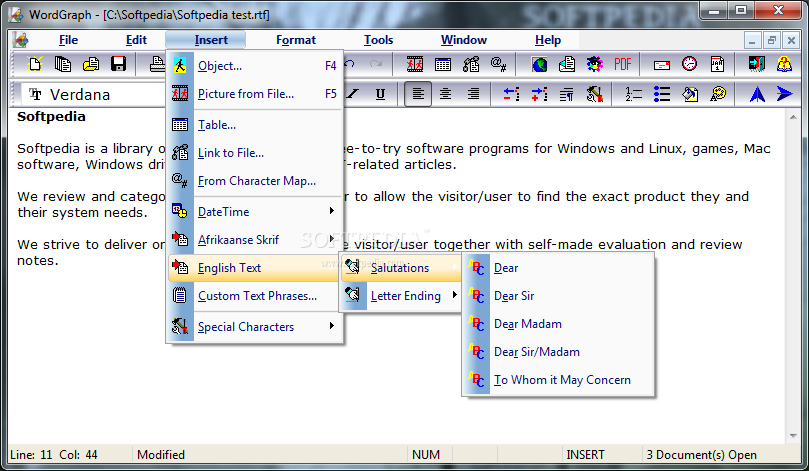Open the English Text submenu item

[255, 268]
